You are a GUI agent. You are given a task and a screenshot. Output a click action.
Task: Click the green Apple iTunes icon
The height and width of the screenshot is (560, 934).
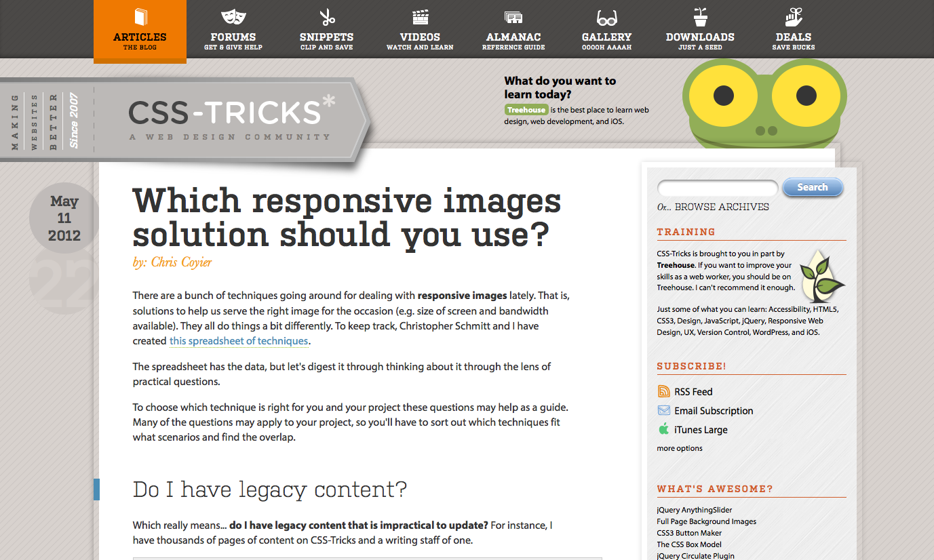pyautogui.click(x=663, y=429)
